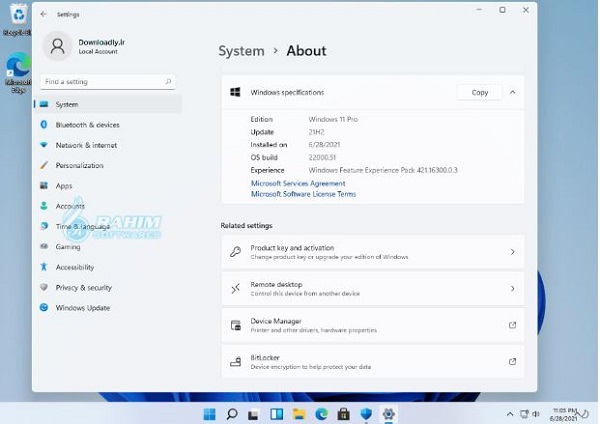
Task: Expand the Remote desktop chevron
Action: point(512,288)
